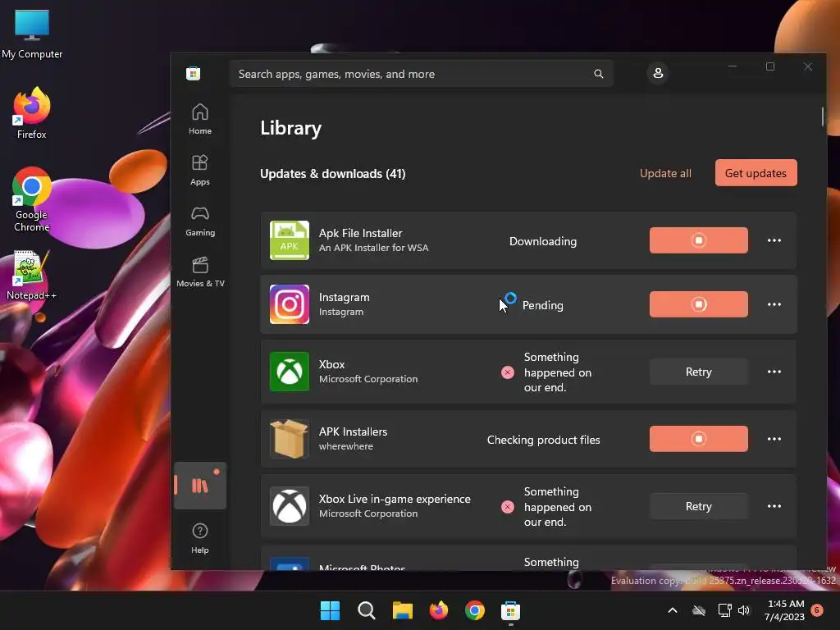Open more options for Instagram

[x=774, y=304]
